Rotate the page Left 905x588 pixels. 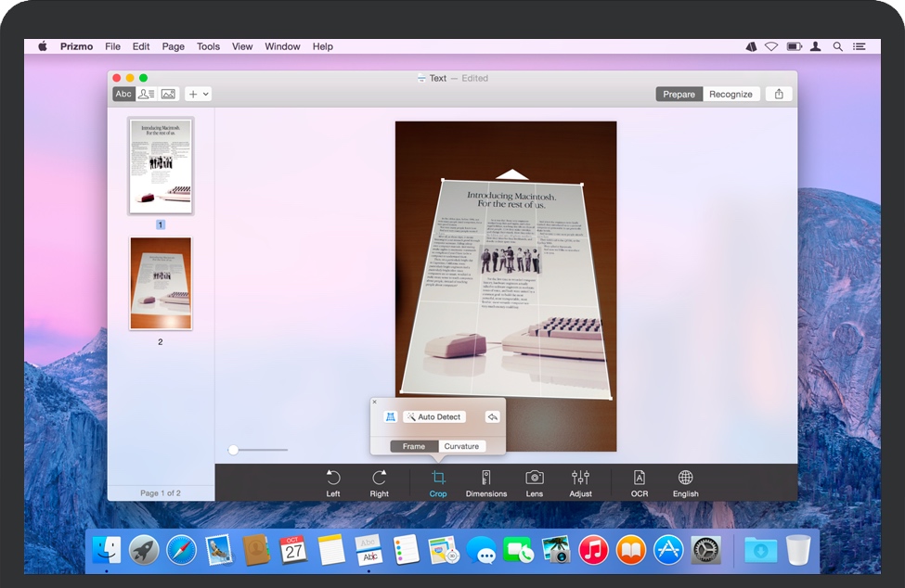pos(333,481)
